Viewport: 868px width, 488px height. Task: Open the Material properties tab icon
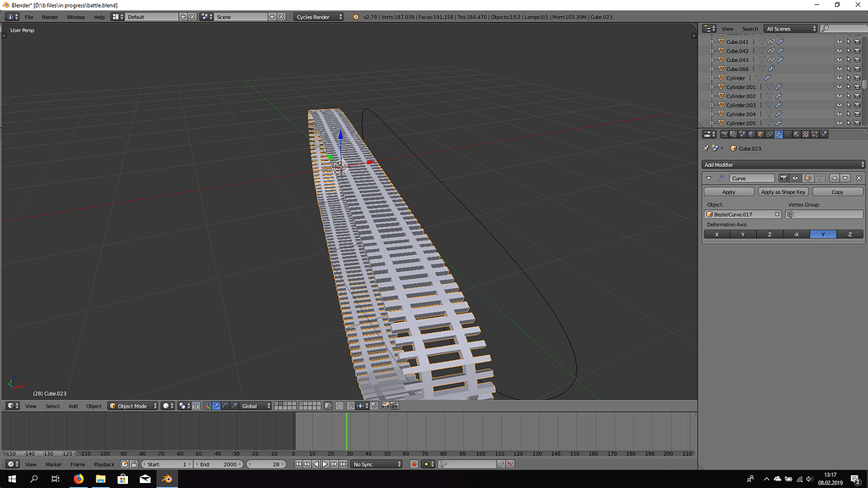point(797,135)
